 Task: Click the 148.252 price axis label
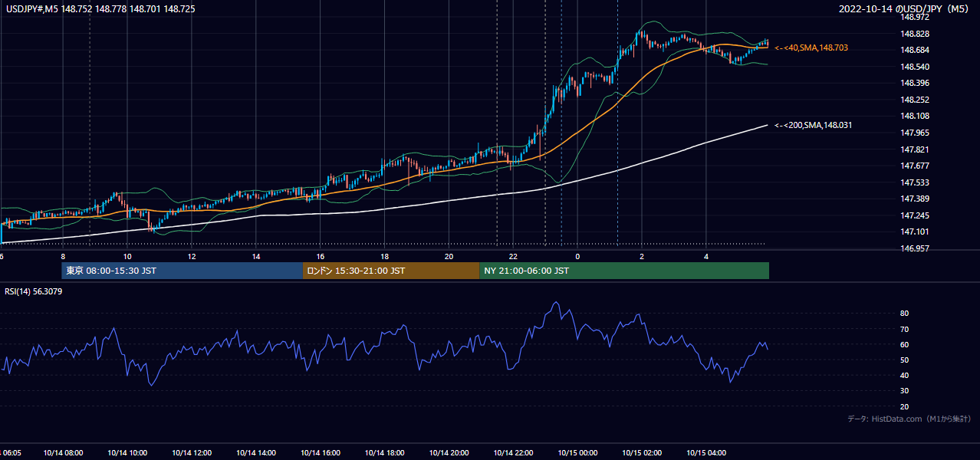tap(913, 100)
